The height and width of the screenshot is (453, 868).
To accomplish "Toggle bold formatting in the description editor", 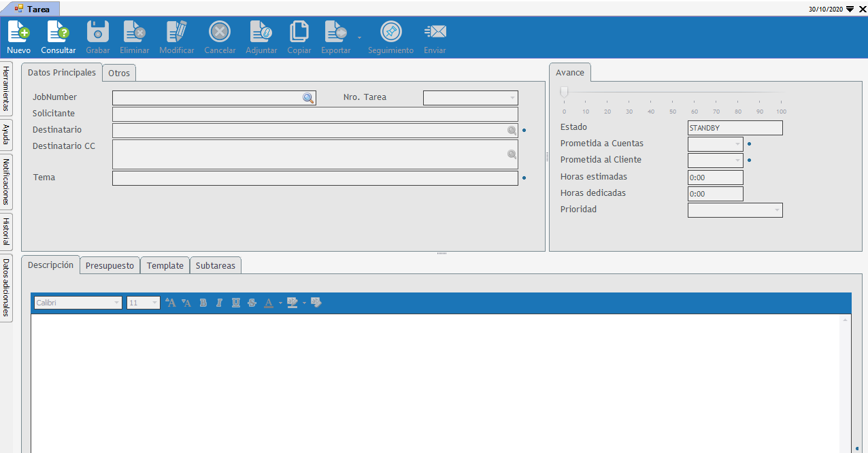I will (x=203, y=303).
